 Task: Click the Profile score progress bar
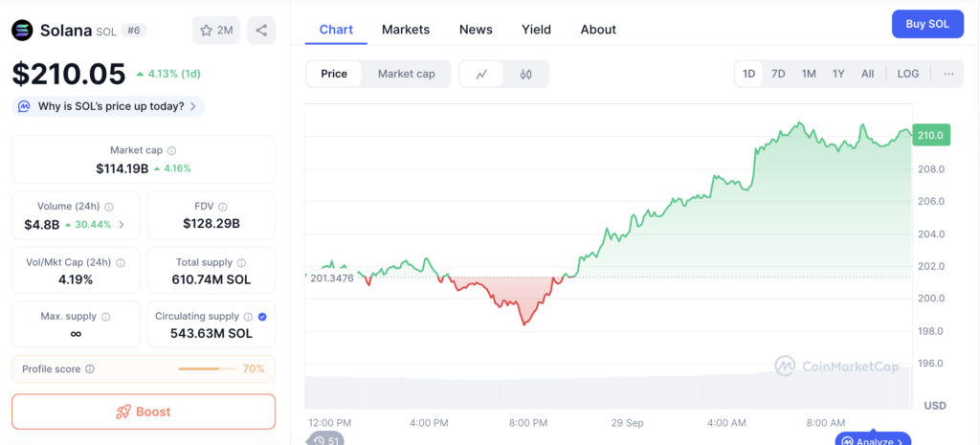pyautogui.click(x=206, y=368)
